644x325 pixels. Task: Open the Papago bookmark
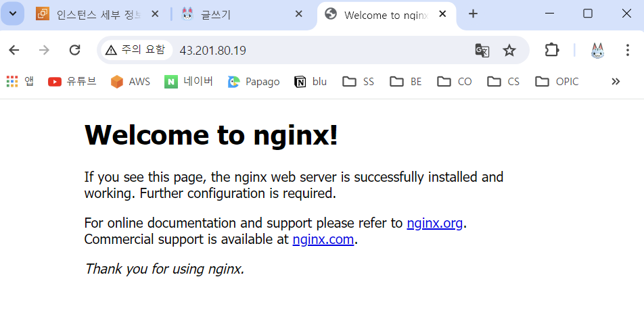[254, 81]
